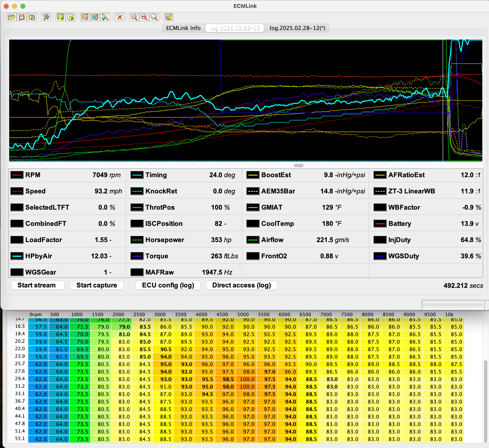Open the log.2025.02.28-12(*) tab
The image size is (489, 448).
[x=297, y=28]
